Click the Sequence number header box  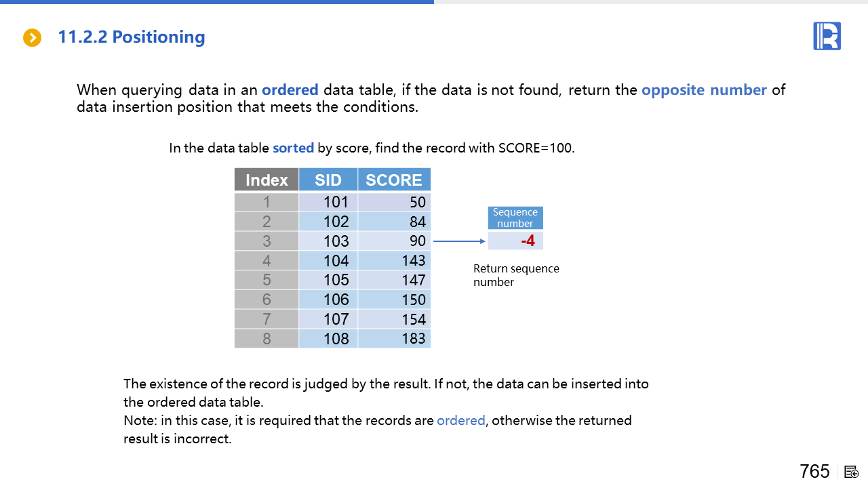pyautogui.click(x=515, y=218)
